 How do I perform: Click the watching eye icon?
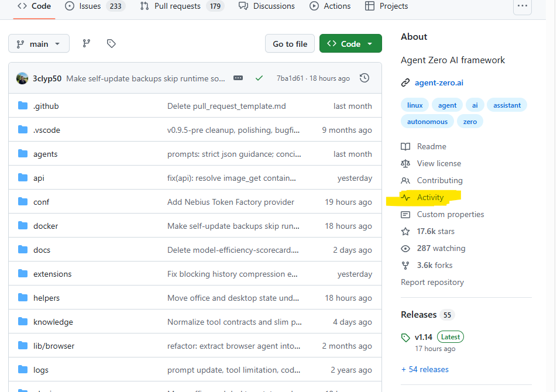(x=405, y=249)
